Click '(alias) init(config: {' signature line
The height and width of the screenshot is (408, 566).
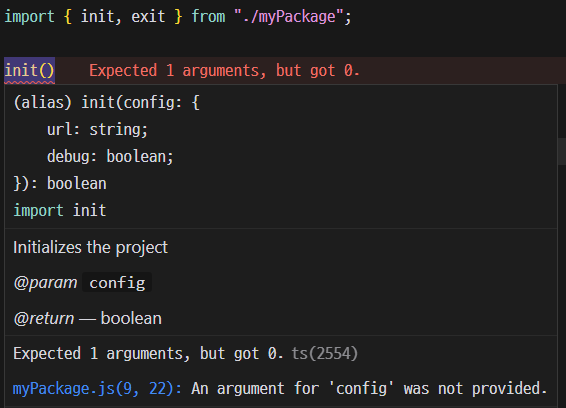[106, 103]
